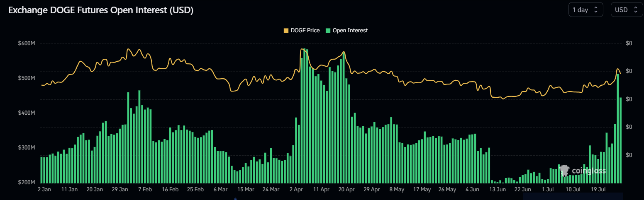
Task: Click the 1 Jul date label
Action: click(x=548, y=189)
